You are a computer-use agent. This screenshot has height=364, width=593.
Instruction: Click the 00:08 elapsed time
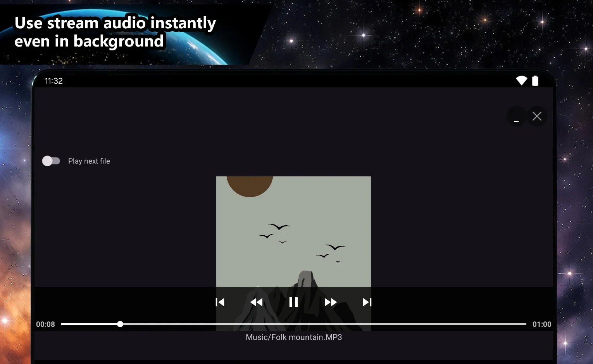(x=45, y=324)
